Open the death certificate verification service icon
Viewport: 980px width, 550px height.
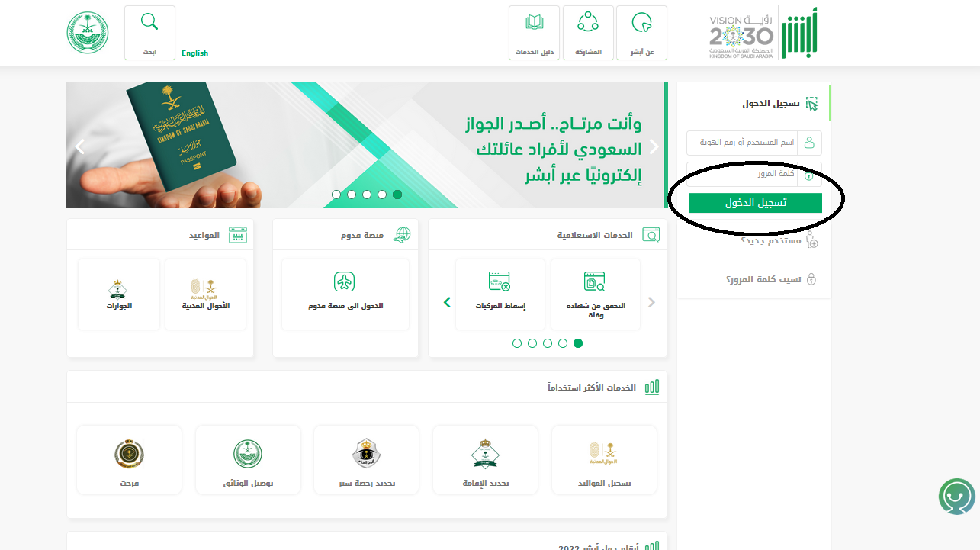tap(595, 282)
